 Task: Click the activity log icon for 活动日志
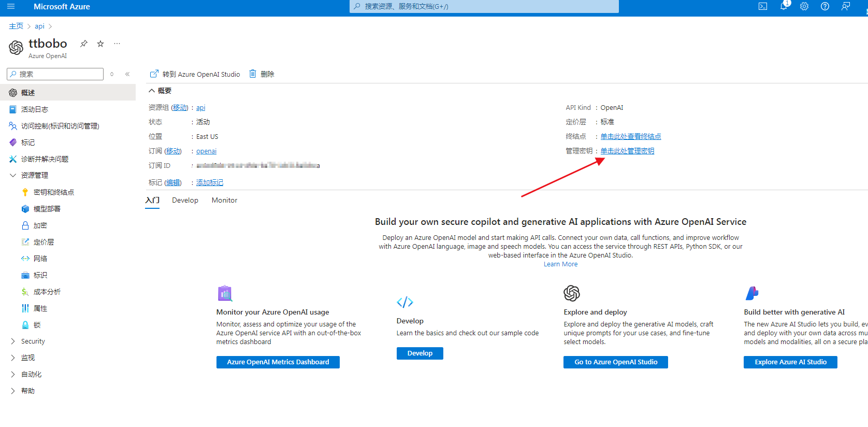(13, 109)
